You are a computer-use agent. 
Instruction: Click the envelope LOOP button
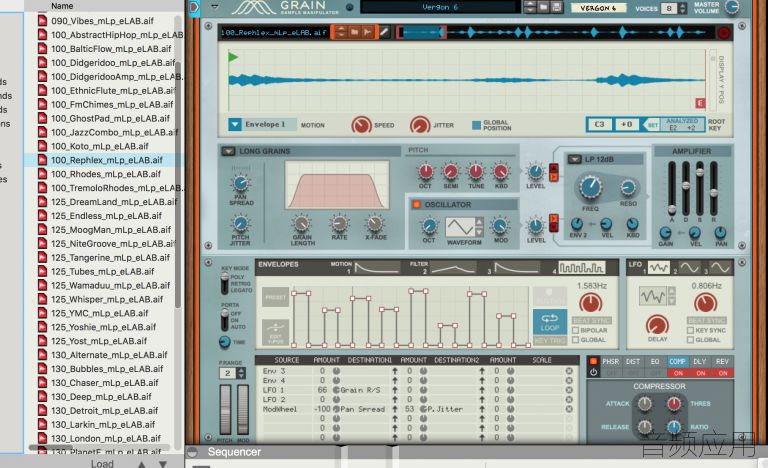(x=550, y=322)
